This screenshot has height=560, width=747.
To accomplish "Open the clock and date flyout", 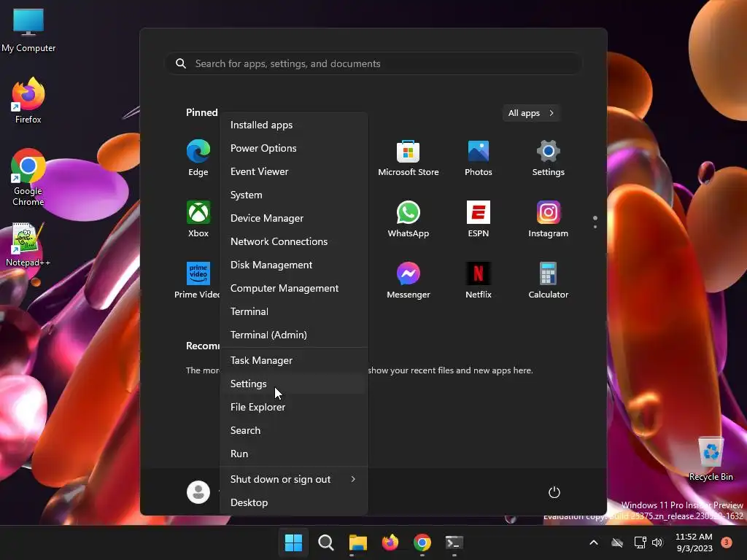I will point(694,542).
